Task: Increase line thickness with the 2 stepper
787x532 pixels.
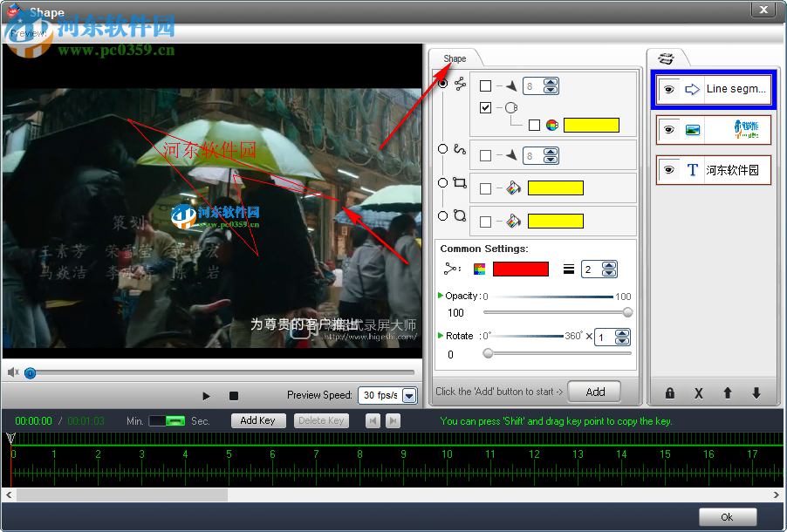Action: coord(611,264)
